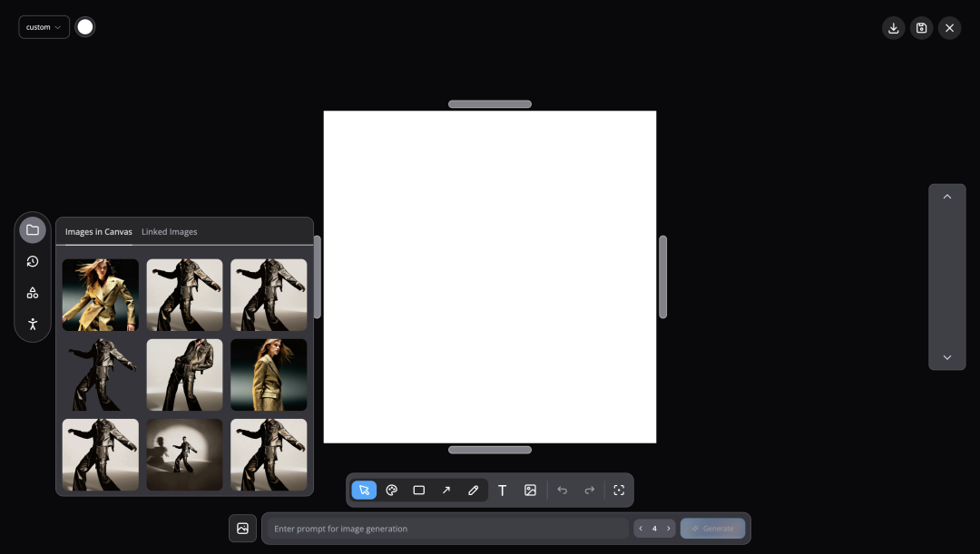The image size is (980, 554).
Task: Choose the arrow drawing tool
Action: pyautogui.click(x=446, y=491)
